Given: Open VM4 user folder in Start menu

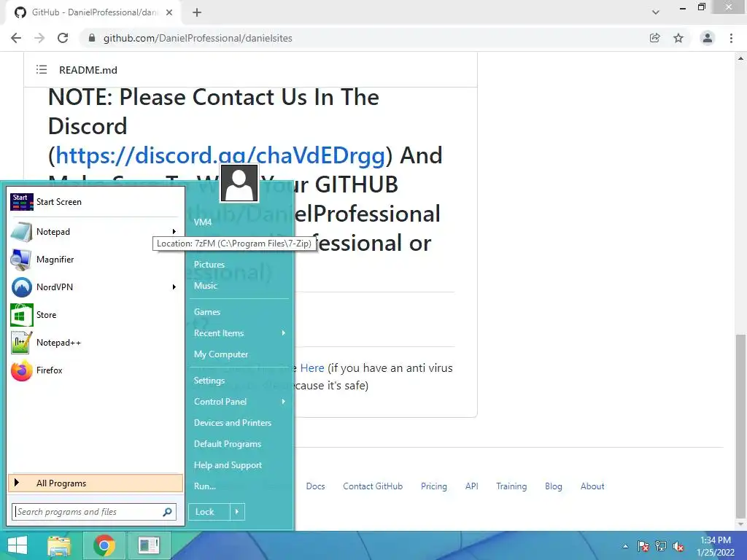Looking at the screenshot, I should click(203, 222).
